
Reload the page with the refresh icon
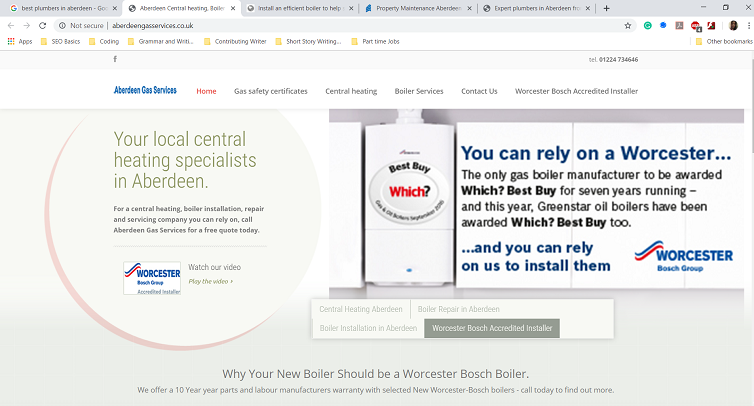click(42, 25)
